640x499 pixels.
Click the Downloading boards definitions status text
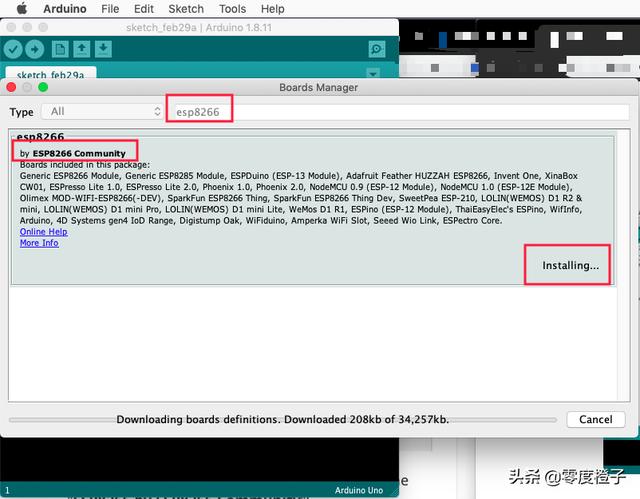(282, 419)
